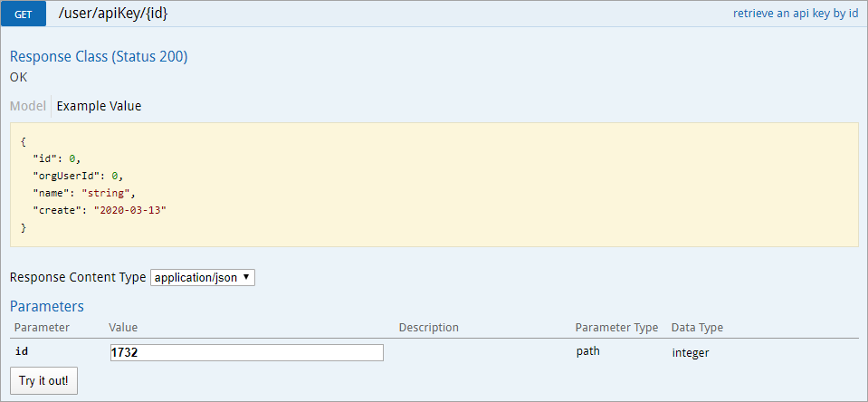Click the 'Value' column header
The image size is (868, 402).
[123, 327]
